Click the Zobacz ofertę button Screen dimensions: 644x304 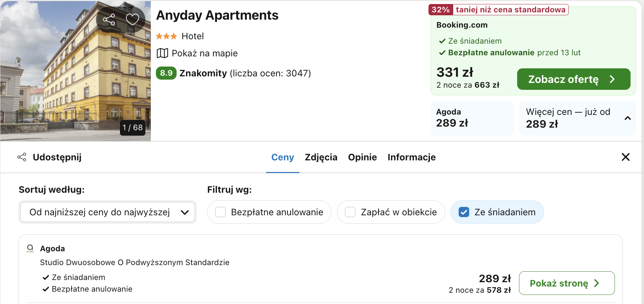[x=563, y=79]
